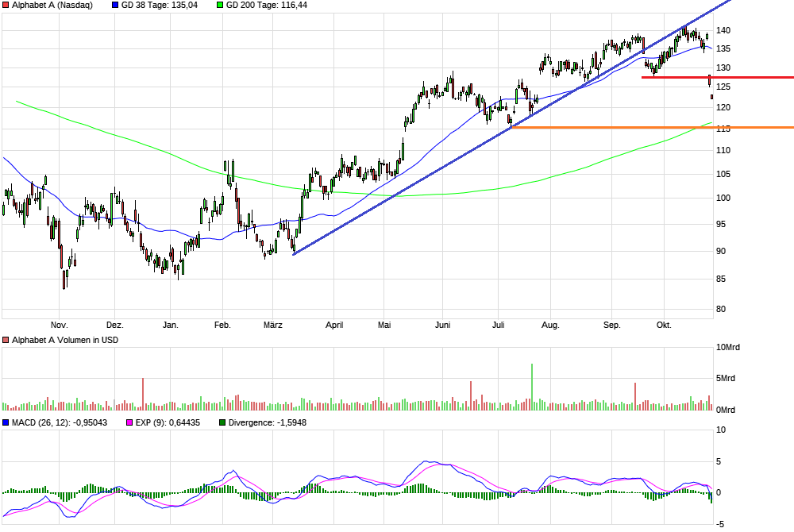
Task: Click the 140 price axis value
Action: 723,30
